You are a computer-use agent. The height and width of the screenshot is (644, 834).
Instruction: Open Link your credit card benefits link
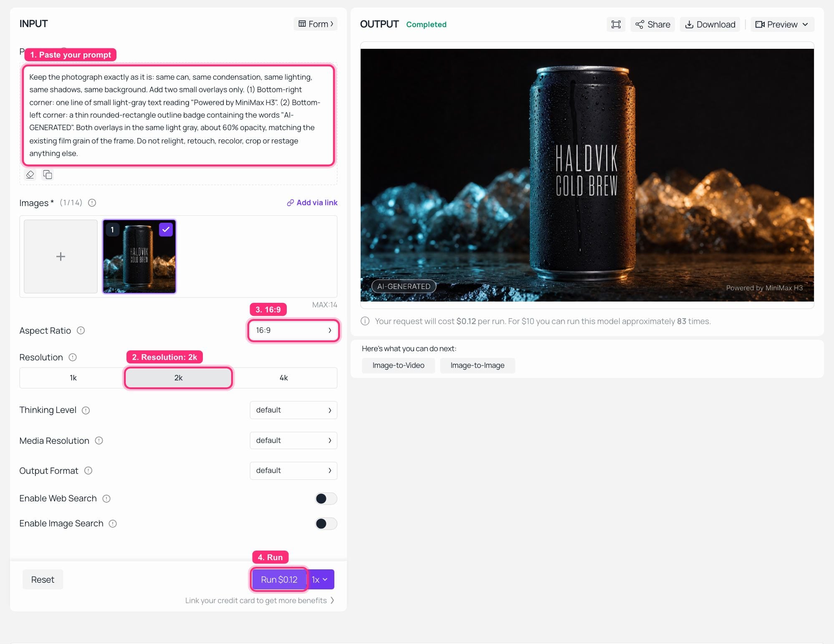260,601
